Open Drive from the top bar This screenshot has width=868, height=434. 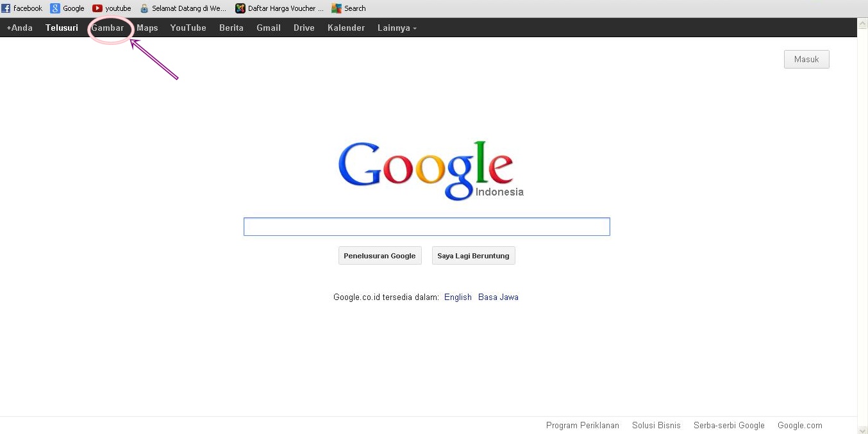pos(304,28)
